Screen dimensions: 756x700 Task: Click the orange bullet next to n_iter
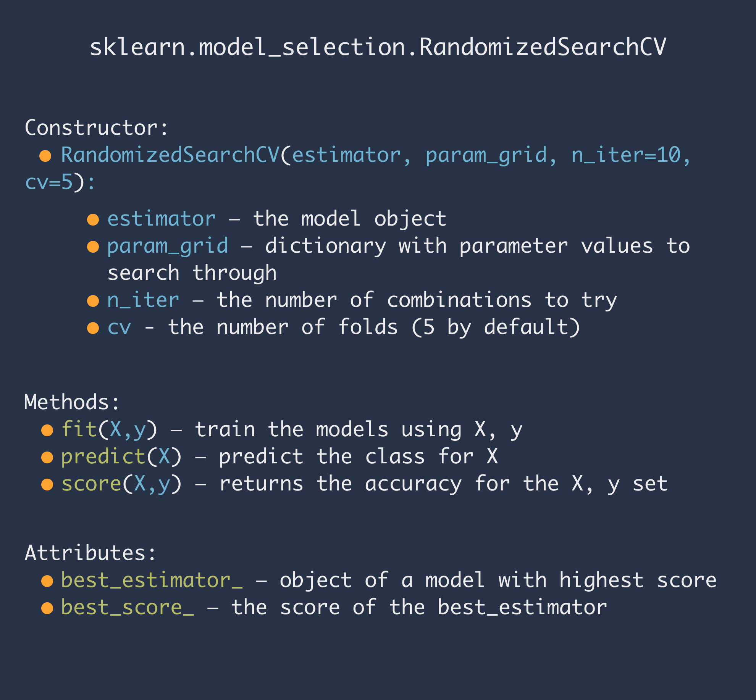tap(93, 301)
